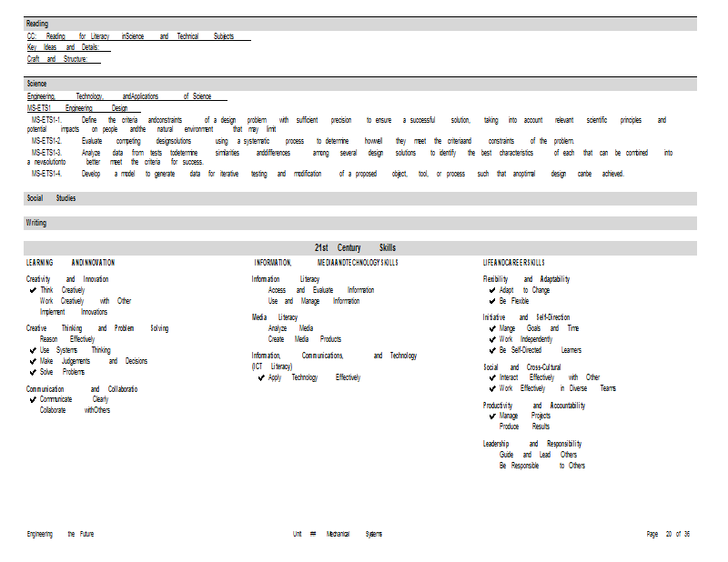
Task: Click the checkmark by Manage Goals and Time
Action: [x=492, y=328]
